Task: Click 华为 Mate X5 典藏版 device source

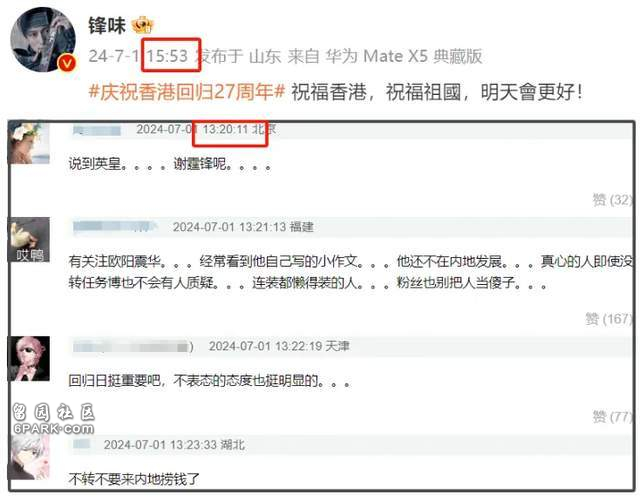Action: 404,56
